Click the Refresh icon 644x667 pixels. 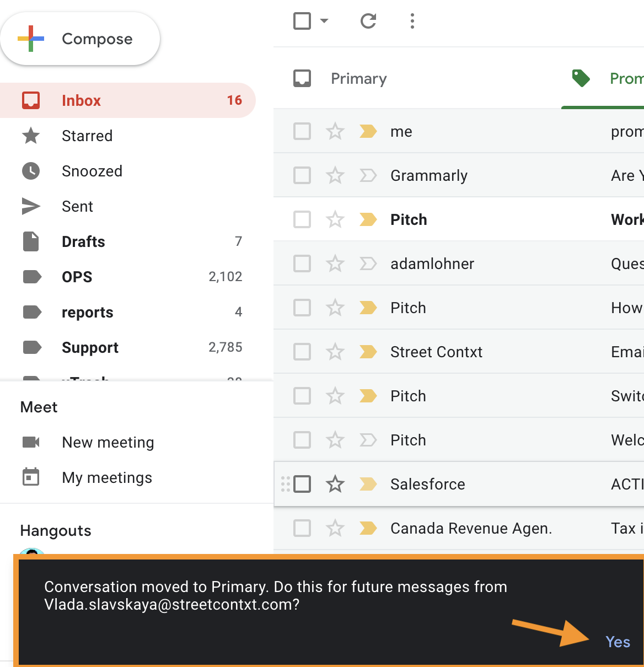point(368,21)
